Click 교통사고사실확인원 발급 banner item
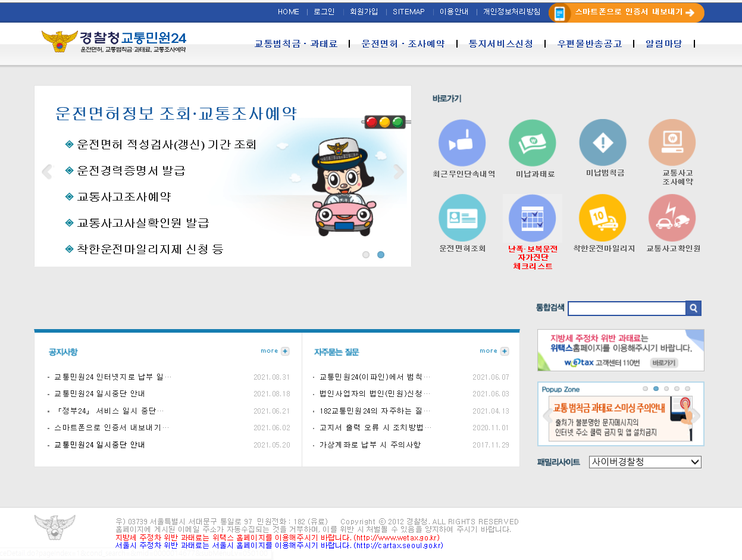 pyautogui.click(x=143, y=223)
